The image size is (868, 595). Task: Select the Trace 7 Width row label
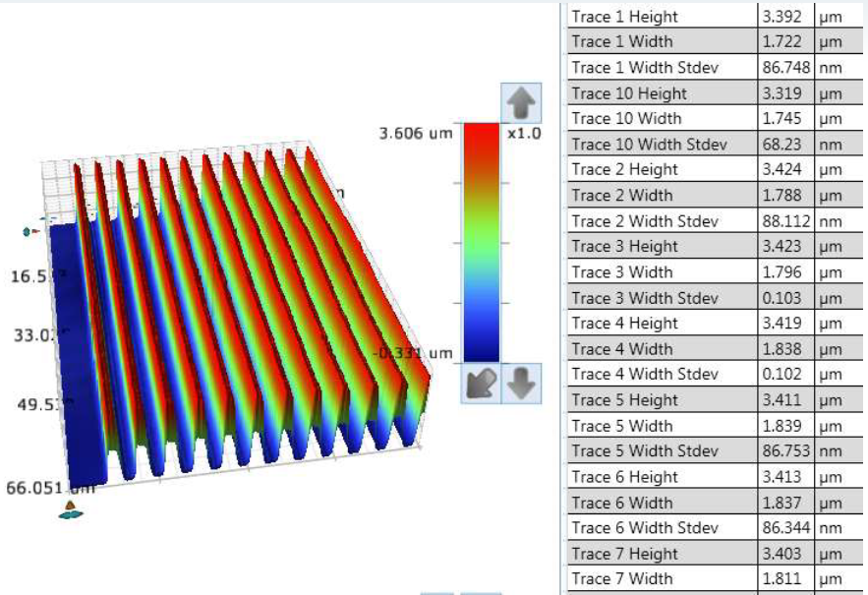tap(622, 579)
